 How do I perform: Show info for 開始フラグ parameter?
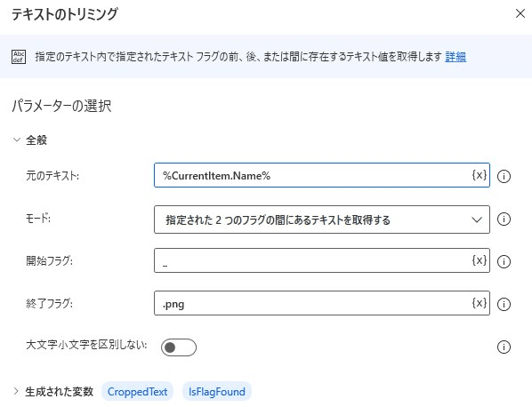504,261
